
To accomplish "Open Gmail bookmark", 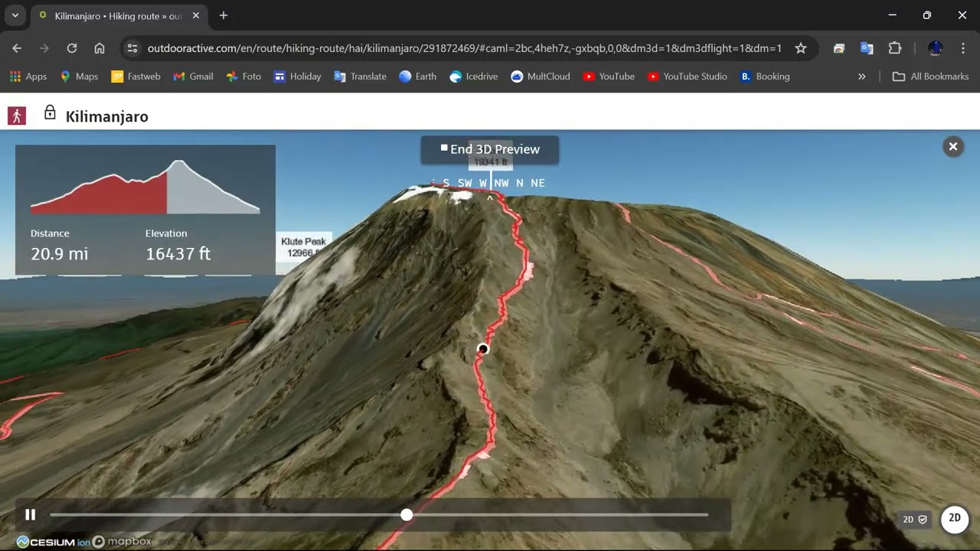I will pyautogui.click(x=193, y=77).
